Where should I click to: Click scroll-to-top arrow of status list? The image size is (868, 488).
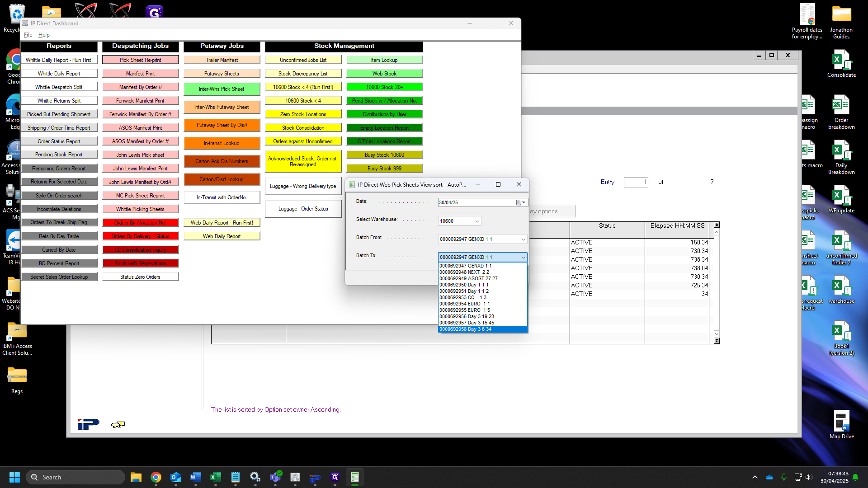coord(717,225)
